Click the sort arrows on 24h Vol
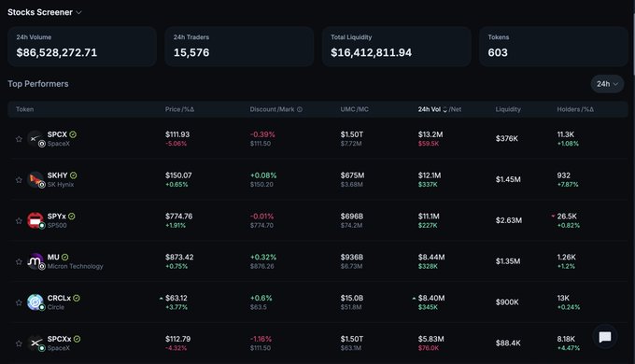Image resolution: width=635 pixels, height=364 pixels. (445, 109)
